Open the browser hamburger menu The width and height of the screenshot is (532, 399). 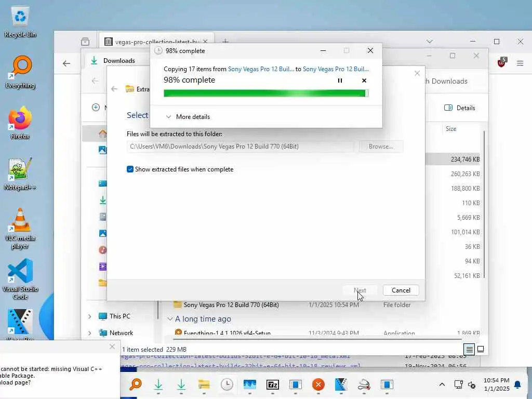pos(520,63)
